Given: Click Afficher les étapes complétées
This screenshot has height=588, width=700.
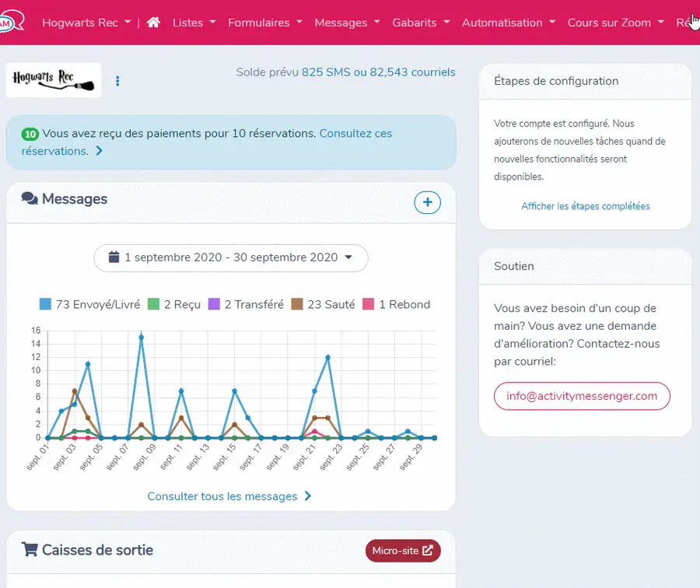Looking at the screenshot, I should click(585, 206).
